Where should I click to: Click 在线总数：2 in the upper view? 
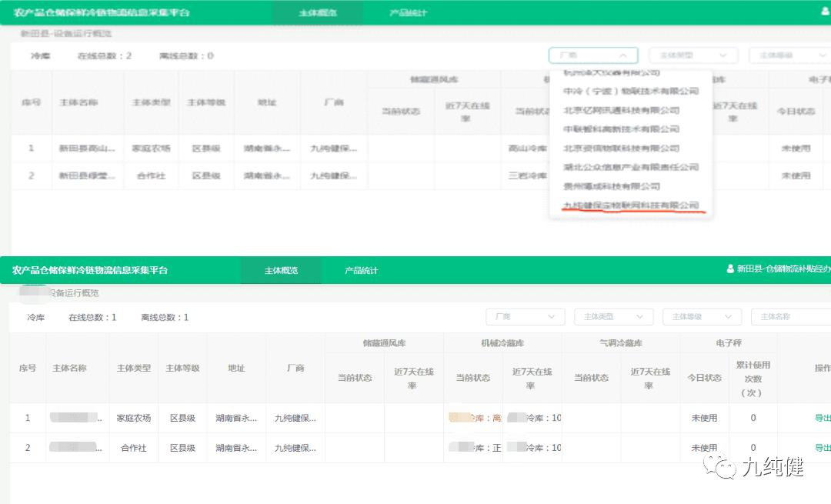point(105,55)
